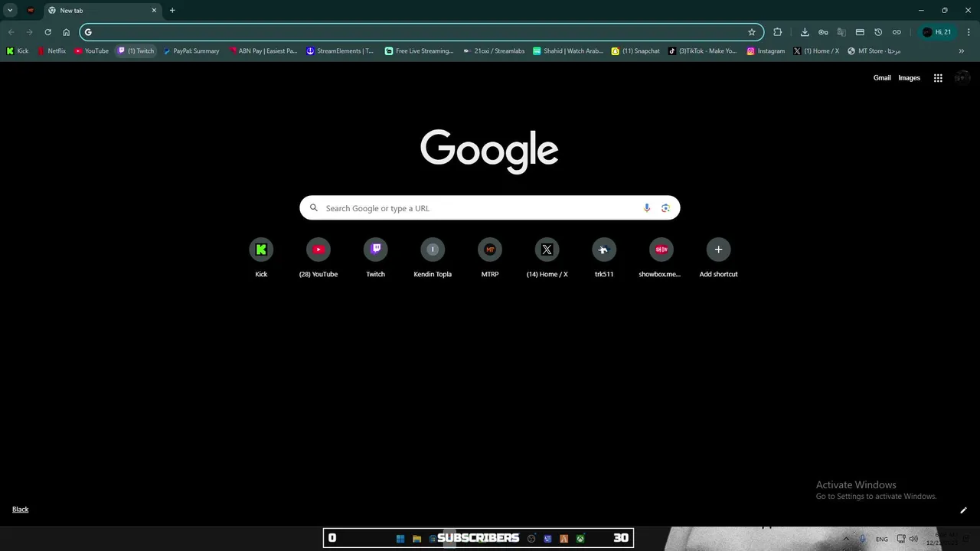The width and height of the screenshot is (980, 551).
Task: Click the link icon in toolbar
Action: (x=897, y=32)
